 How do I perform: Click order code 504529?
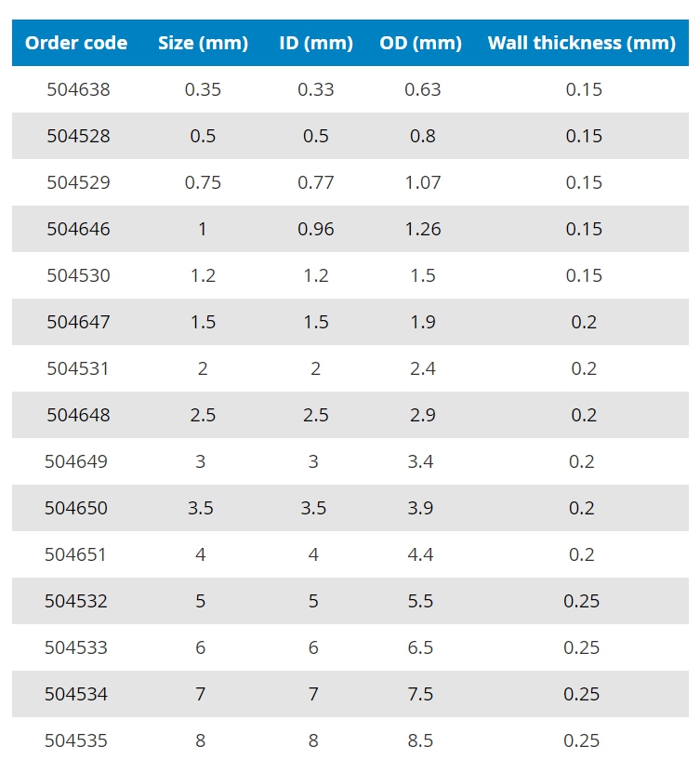click(78, 182)
